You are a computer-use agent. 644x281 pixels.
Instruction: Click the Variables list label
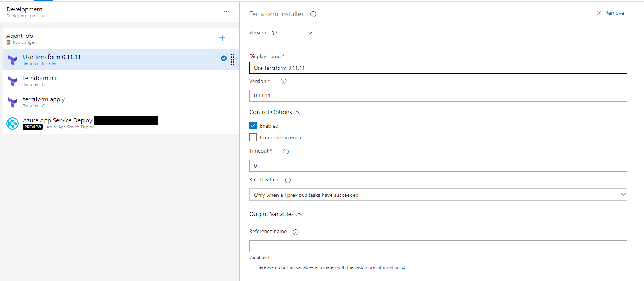tap(262, 258)
